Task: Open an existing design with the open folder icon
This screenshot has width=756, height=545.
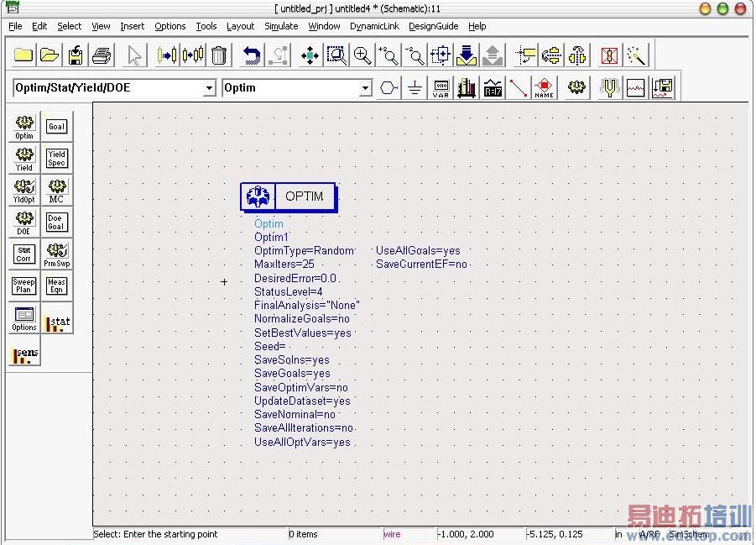Action: [50, 55]
